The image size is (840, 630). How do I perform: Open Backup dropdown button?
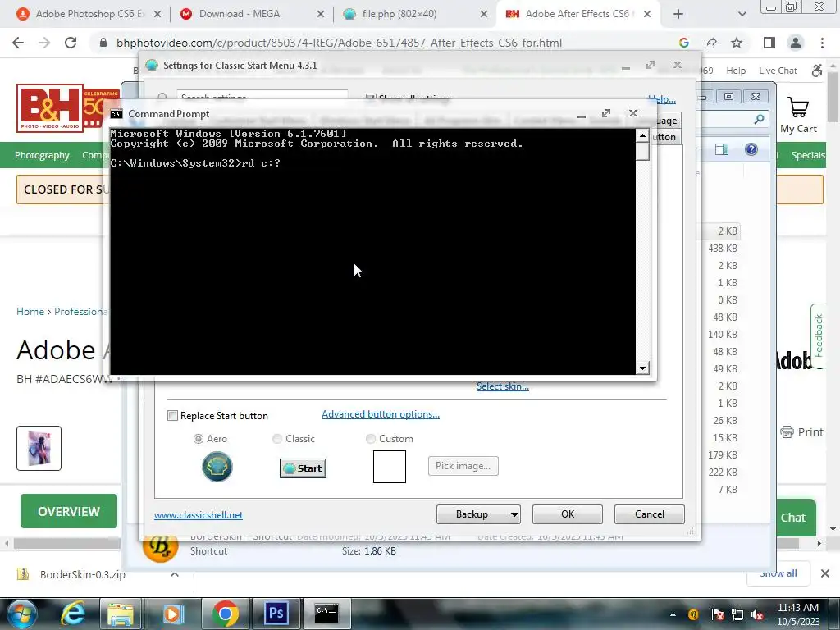coord(478,514)
